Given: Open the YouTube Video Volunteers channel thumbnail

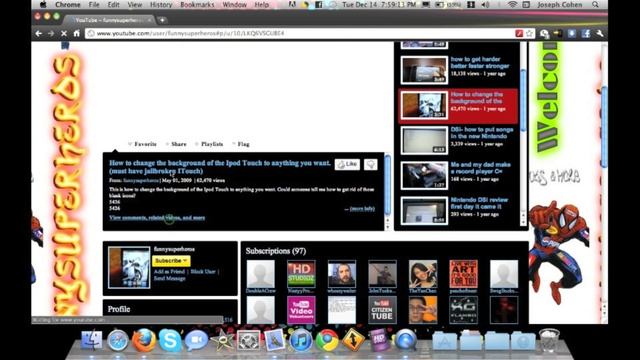Looking at the screenshot, I should [301, 310].
